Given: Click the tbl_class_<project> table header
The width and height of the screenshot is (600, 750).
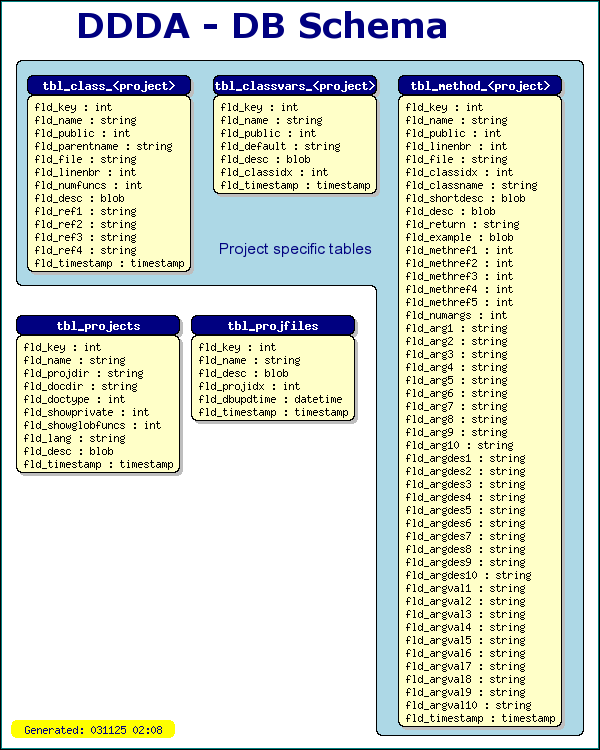Looking at the screenshot, I should point(109,86).
